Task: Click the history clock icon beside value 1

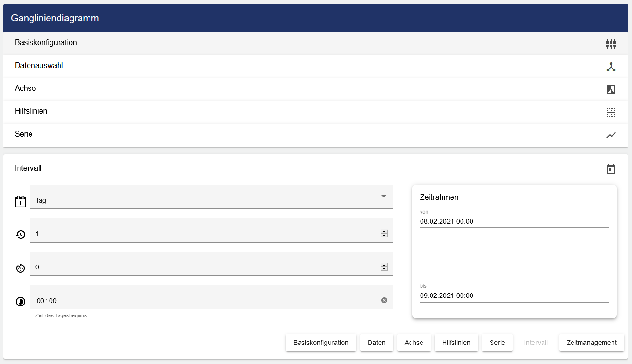Action: tap(20, 235)
